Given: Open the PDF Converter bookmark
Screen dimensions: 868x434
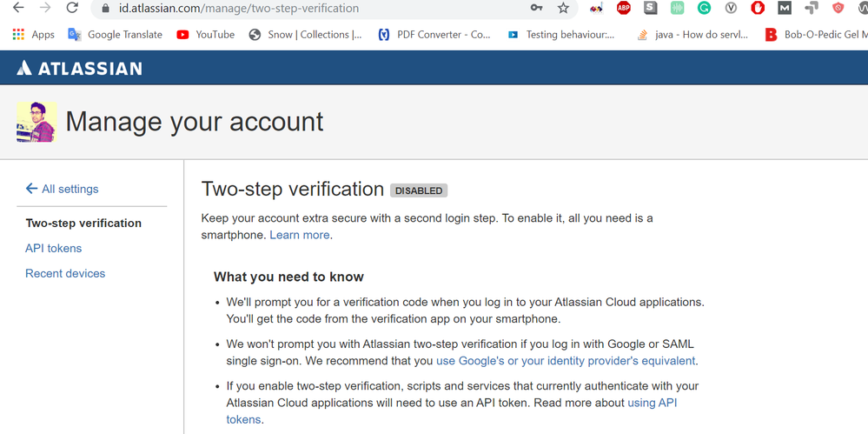Looking at the screenshot, I should (x=434, y=35).
